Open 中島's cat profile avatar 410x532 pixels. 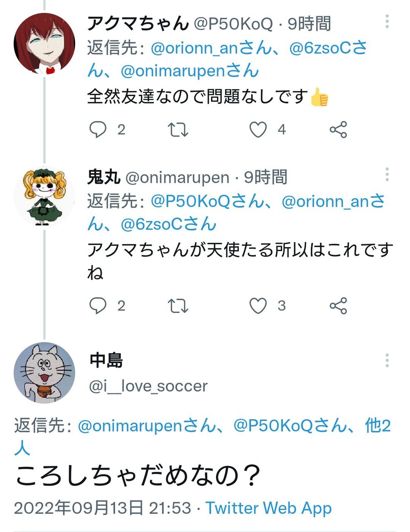[x=44, y=373]
